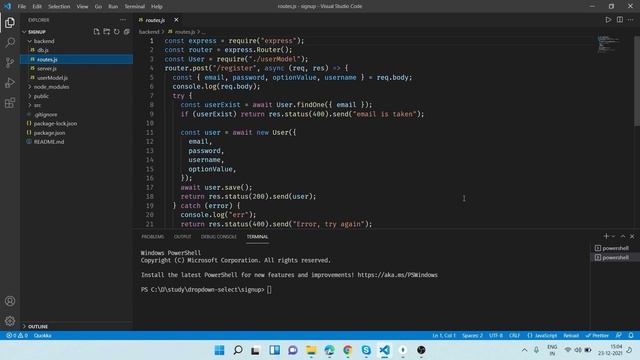This screenshot has height=360, width=640.
Task: Change indentation via Spaces: 2
Action: coord(472,336)
